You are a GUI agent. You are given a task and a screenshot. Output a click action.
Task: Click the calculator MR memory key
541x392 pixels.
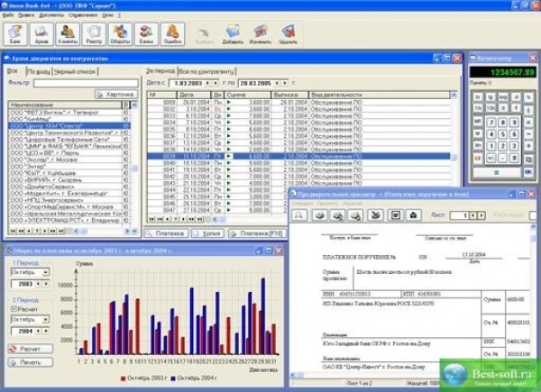click(x=478, y=122)
